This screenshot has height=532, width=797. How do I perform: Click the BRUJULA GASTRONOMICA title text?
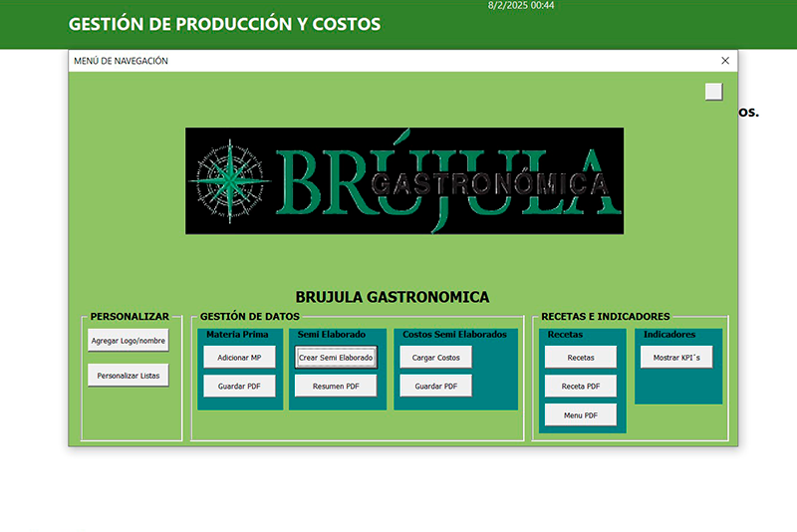click(393, 297)
